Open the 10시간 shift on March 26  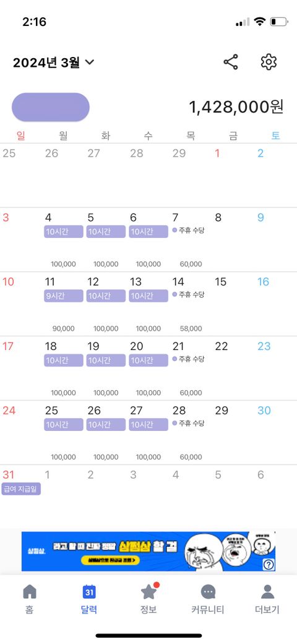pos(106,424)
